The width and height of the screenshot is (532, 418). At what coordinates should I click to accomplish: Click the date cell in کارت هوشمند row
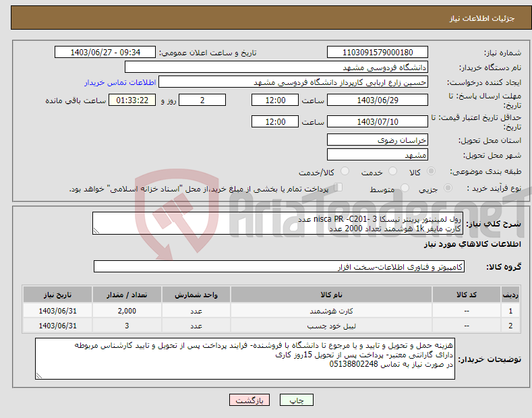point(58,311)
